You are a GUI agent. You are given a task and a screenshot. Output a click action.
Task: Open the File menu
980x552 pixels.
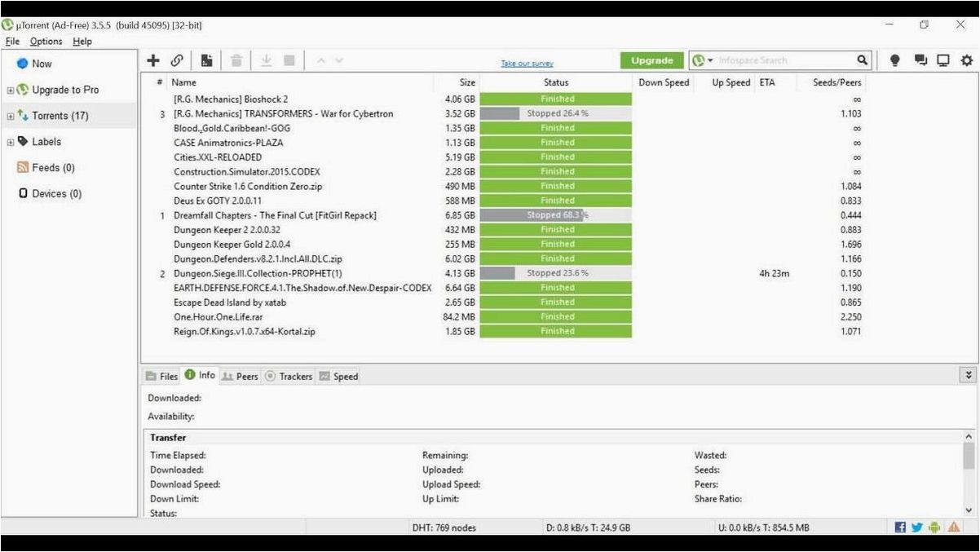click(12, 42)
